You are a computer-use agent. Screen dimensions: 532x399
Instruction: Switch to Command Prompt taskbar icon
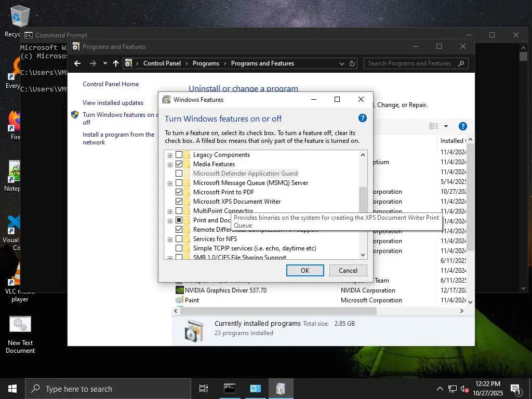tap(230, 389)
